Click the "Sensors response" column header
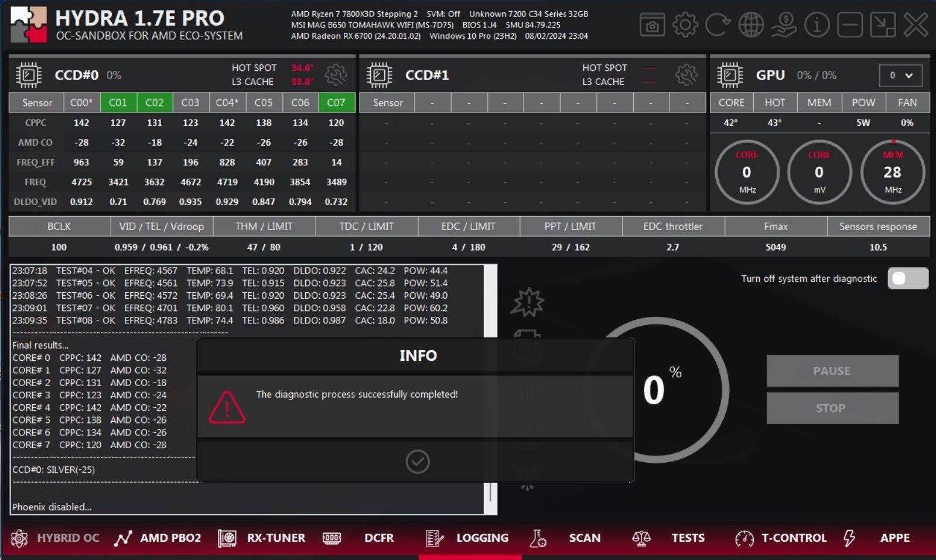Viewport: 936px width, 560px height. pyautogui.click(x=878, y=227)
